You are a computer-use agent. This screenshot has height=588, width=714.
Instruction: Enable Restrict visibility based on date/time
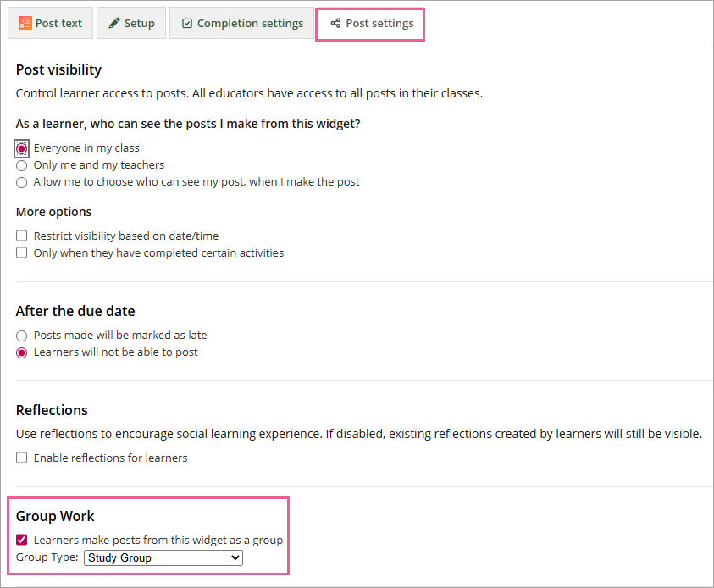(x=21, y=236)
